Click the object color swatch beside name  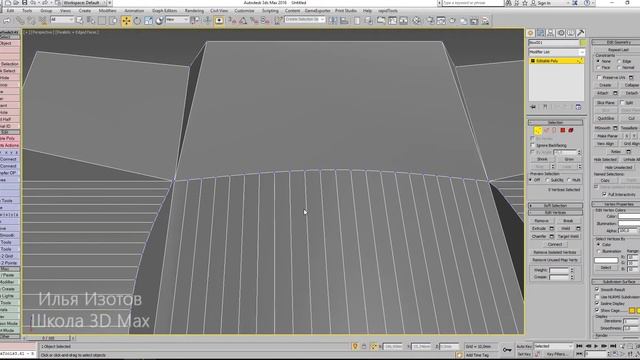pos(583,42)
